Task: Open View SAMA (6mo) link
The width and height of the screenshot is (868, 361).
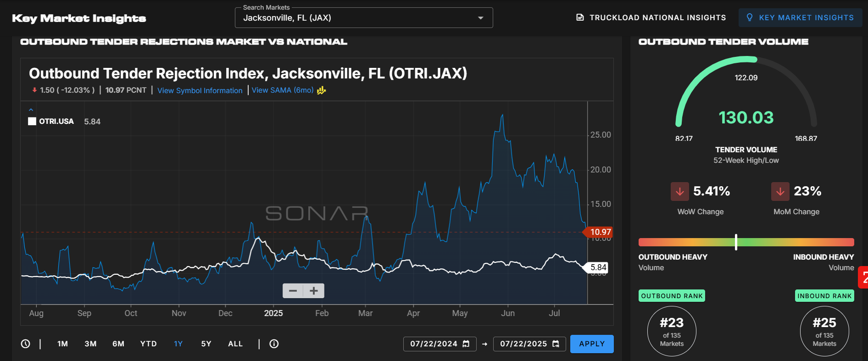Action: tap(283, 90)
